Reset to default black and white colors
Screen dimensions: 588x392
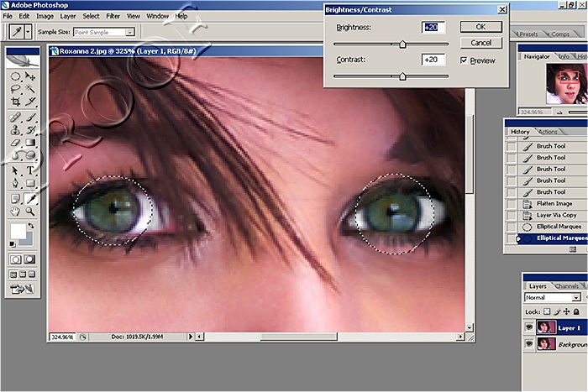point(13,244)
